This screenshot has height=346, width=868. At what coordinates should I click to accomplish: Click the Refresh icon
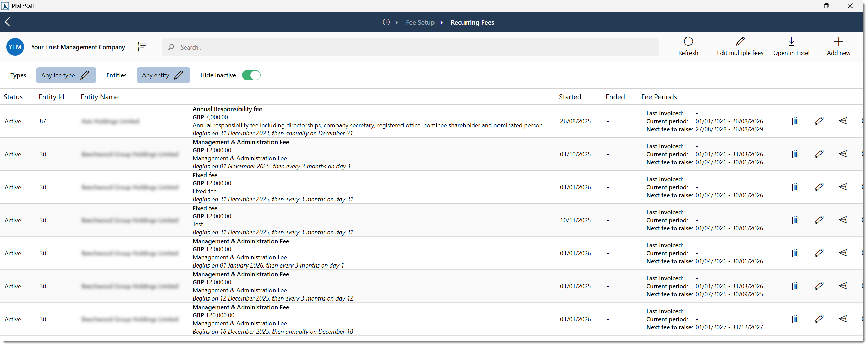[x=688, y=42]
